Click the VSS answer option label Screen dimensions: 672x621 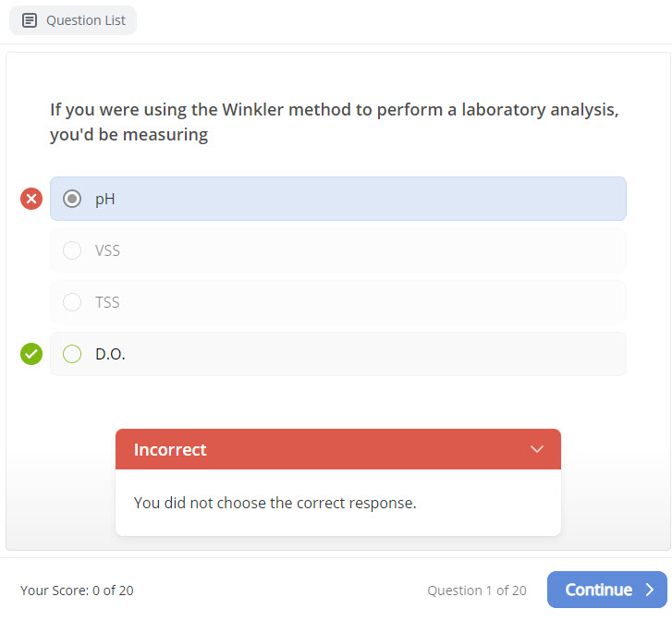click(x=107, y=250)
